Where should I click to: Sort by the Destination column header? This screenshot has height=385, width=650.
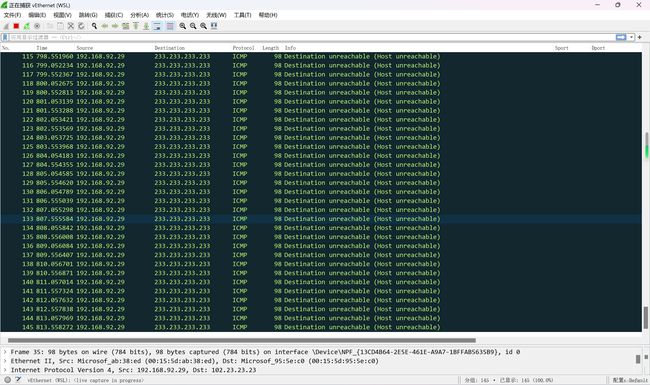coord(170,48)
